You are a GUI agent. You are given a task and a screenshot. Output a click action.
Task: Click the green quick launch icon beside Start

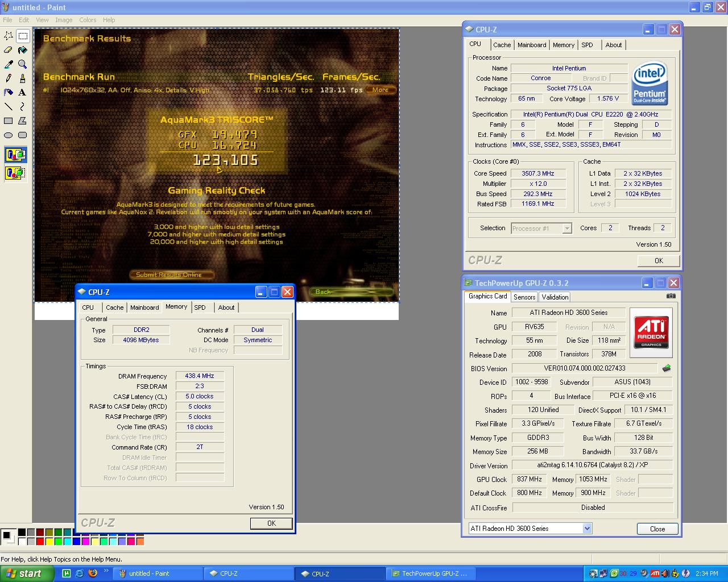(x=66, y=573)
